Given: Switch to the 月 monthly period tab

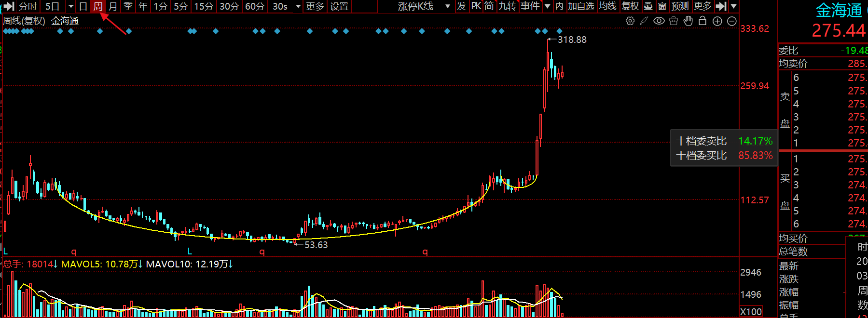Looking at the screenshot, I should click(x=113, y=6).
